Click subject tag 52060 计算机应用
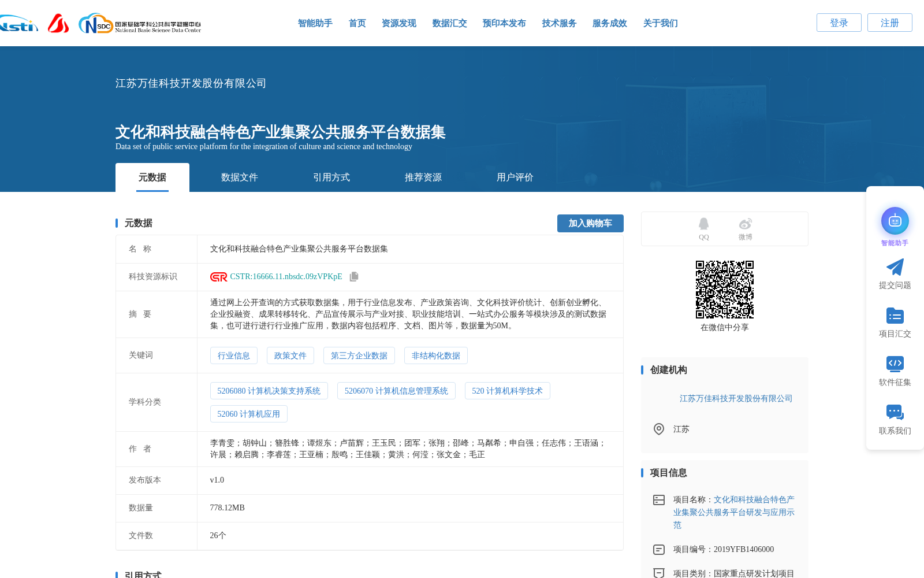Image resolution: width=924 pixels, height=578 pixels. pos(249,414)
